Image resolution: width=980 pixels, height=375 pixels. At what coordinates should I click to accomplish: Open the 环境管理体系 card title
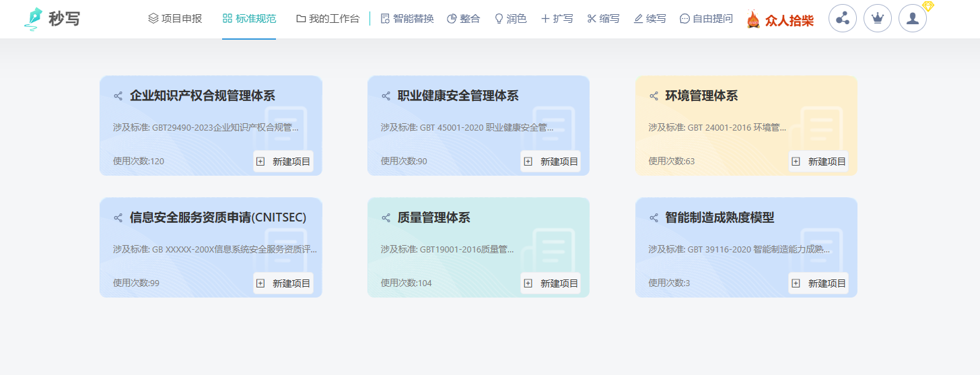701,96
